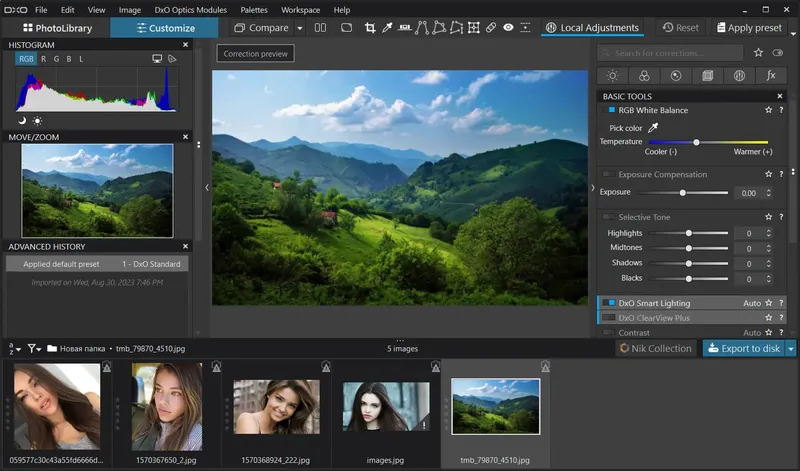
Task: Expand the Export to disk dropdown arrow
Action: pos(791,348)
